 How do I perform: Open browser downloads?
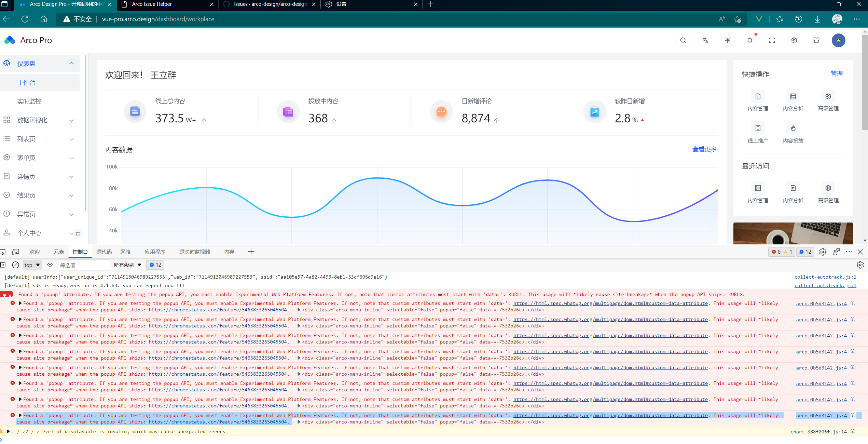(x=817, y=19)
